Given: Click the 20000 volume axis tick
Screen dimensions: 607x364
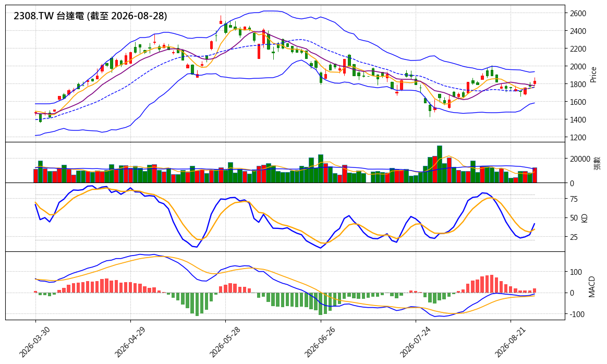Looking at the screenshot, I should tap(579, 159).
